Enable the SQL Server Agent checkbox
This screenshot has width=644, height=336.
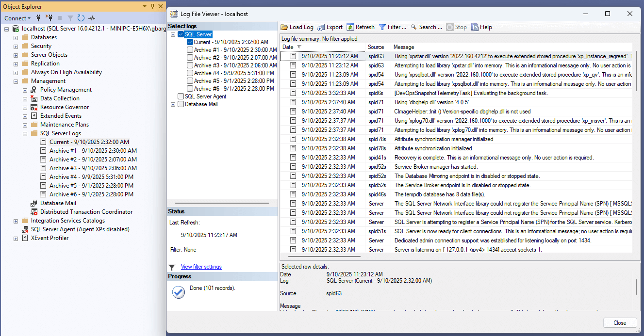(181, 96)
